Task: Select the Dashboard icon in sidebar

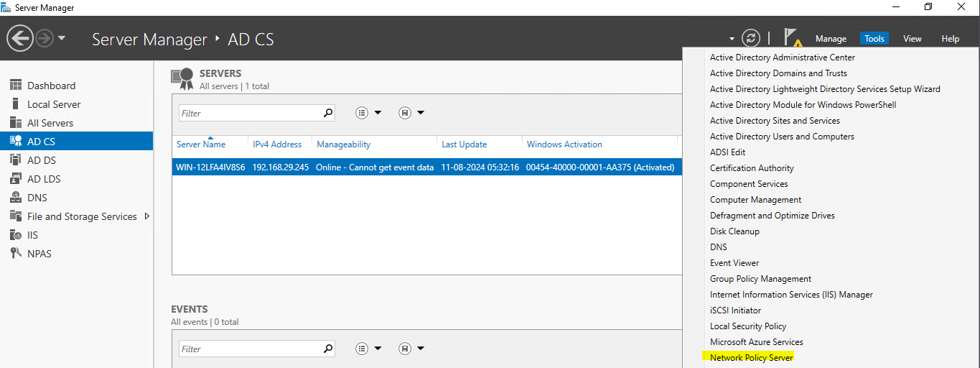Action: (16, 86)
